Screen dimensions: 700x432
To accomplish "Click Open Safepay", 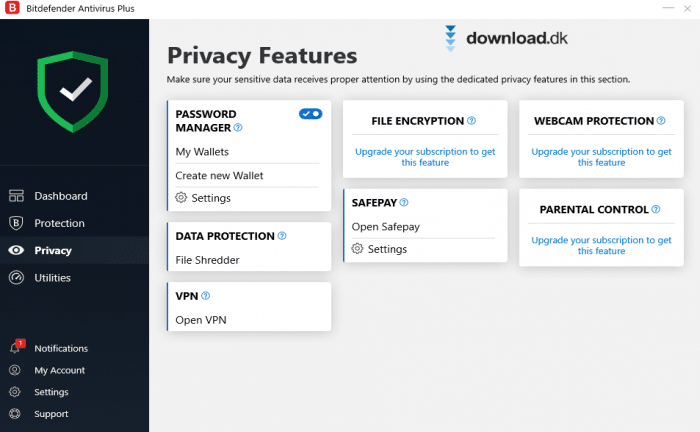I will pyautogui.click(x=386, y=226).
